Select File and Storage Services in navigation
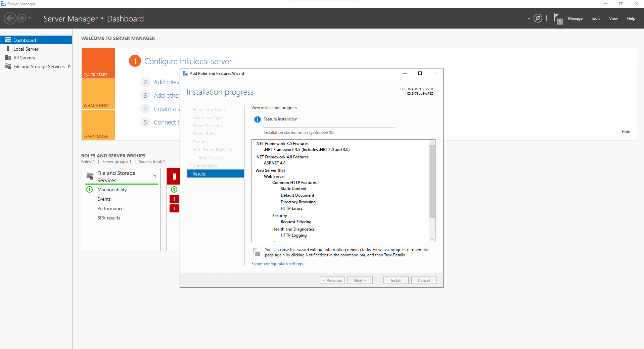Viewport: 644px width, 349px height. [39, 66]
